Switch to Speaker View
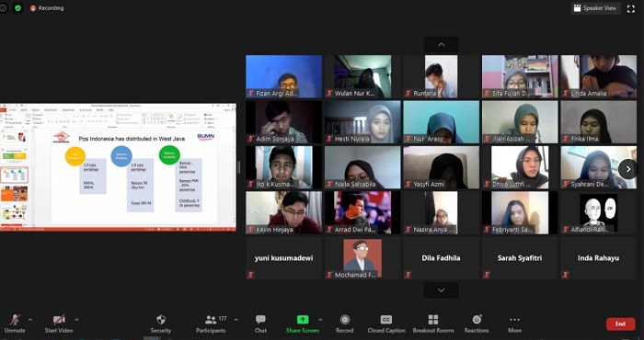The height and width of the screenshot is (340, 644). point(596,8)
